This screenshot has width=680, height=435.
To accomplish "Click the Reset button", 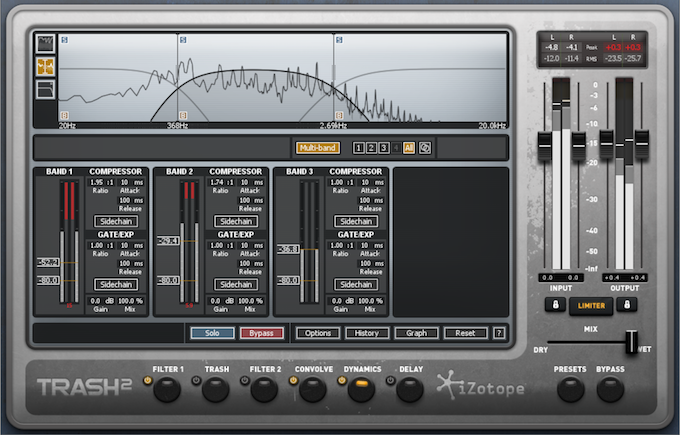I will 465,333.
